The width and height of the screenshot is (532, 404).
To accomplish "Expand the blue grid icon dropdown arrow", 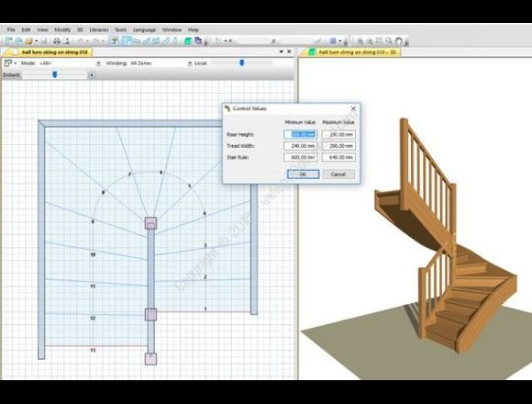I will pos(340,41).
